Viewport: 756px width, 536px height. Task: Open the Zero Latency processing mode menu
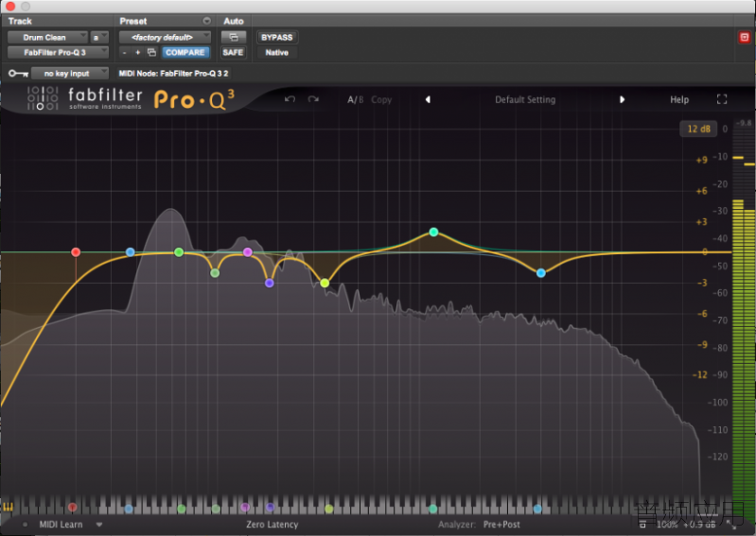272,525
